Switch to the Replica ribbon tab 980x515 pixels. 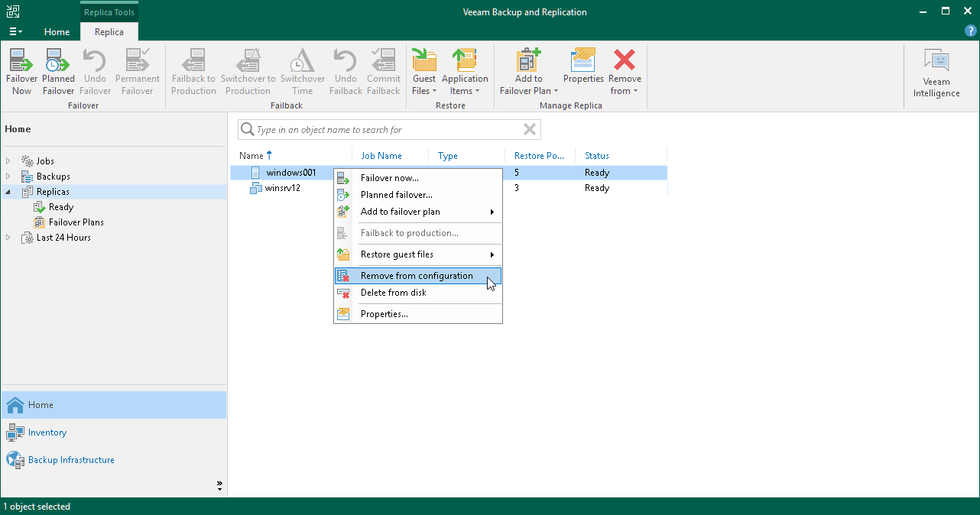click(109, 32)
